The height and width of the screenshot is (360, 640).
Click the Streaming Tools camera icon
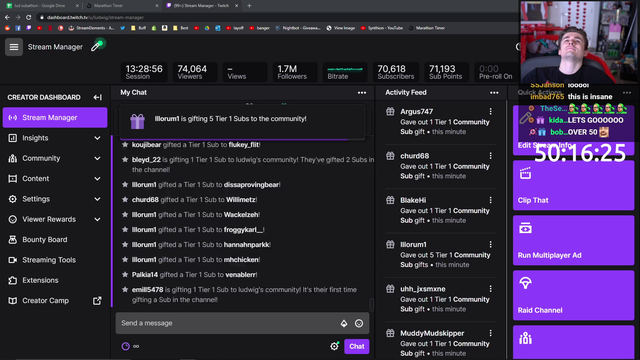[x=13, y=260]
